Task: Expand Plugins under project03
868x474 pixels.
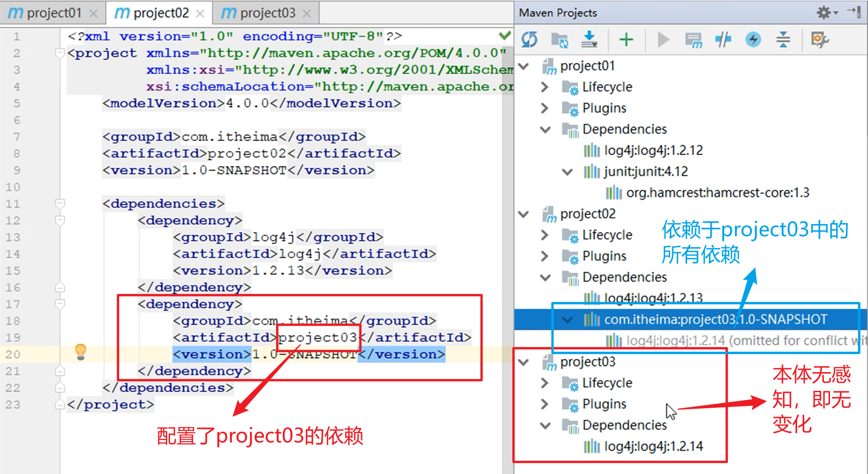Action: (545, 404)
